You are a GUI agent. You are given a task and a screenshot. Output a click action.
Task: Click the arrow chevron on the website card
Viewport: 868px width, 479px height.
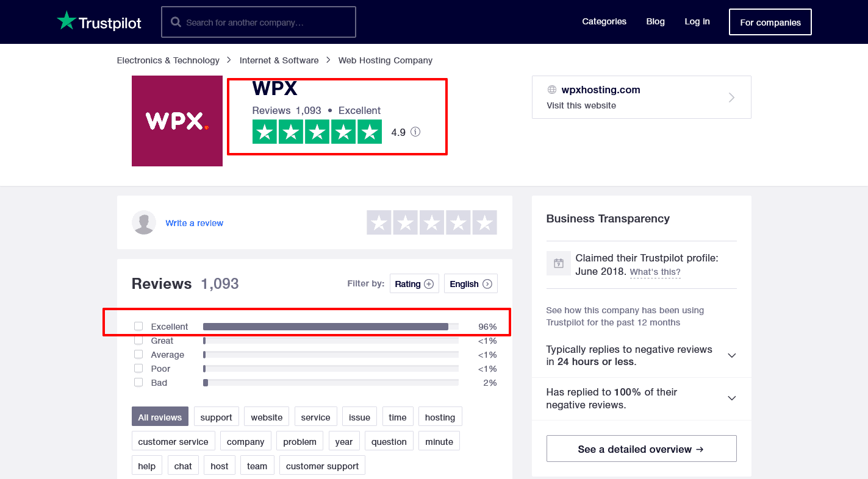coord(732,98)
